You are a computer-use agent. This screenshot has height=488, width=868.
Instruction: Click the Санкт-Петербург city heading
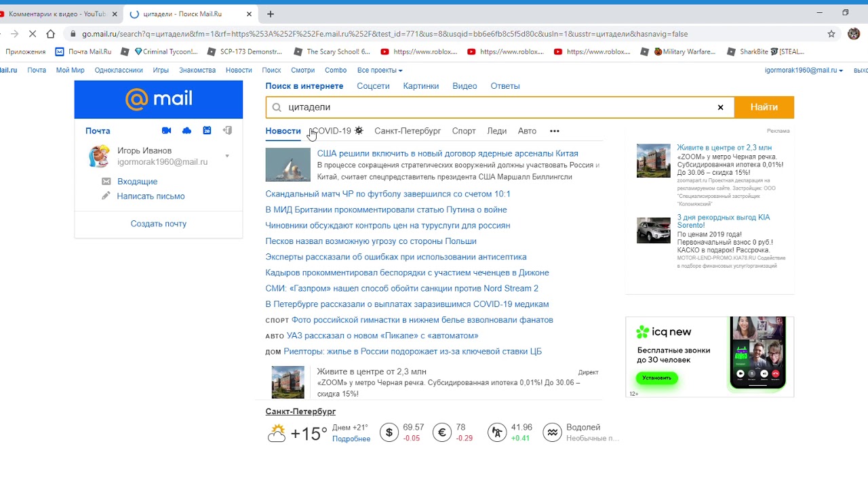[x=300, y=411]
